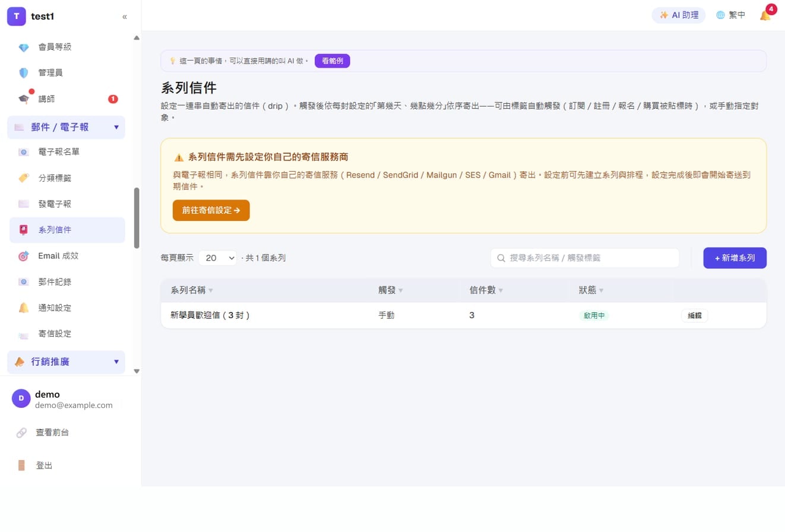
Task: Sort by 信件數 column arrow
Action: 501,291
